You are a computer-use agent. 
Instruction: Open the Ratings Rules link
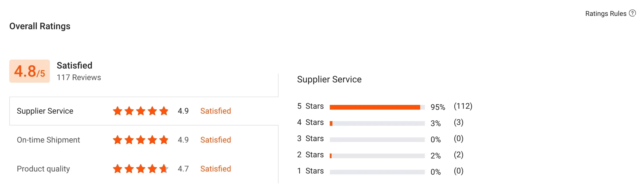tap(605, 14)
